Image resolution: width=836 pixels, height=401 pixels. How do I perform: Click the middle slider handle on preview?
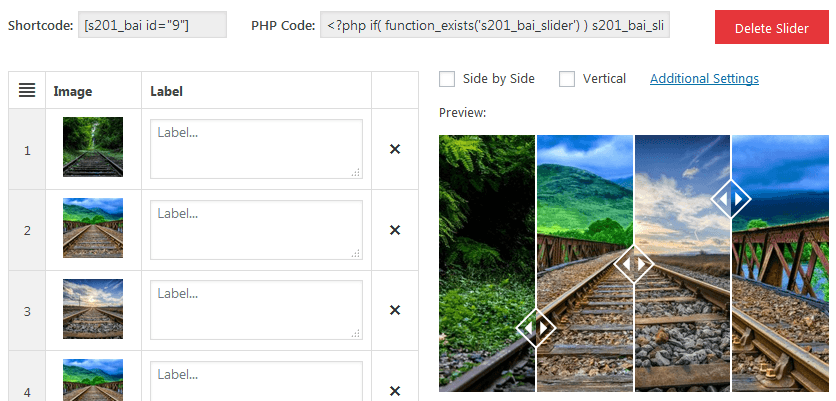(634, 264)
